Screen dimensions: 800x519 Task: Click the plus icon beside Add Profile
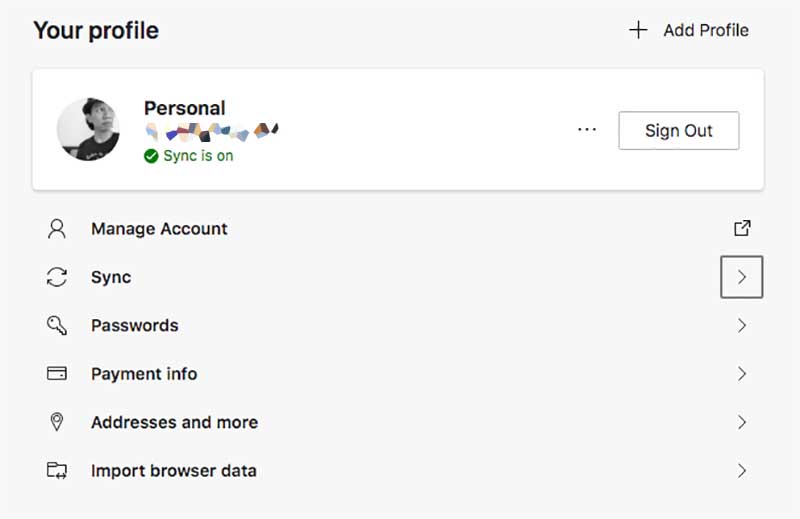tap(638, 30)
